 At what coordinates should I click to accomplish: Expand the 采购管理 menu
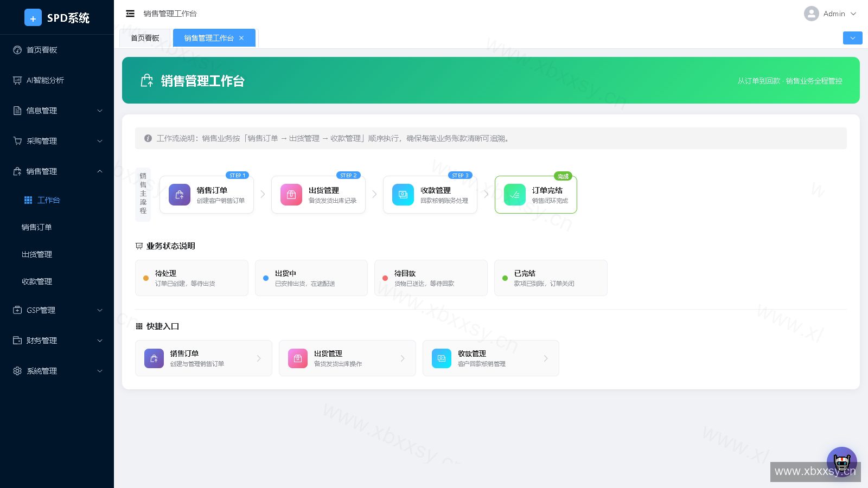(57, 141)
